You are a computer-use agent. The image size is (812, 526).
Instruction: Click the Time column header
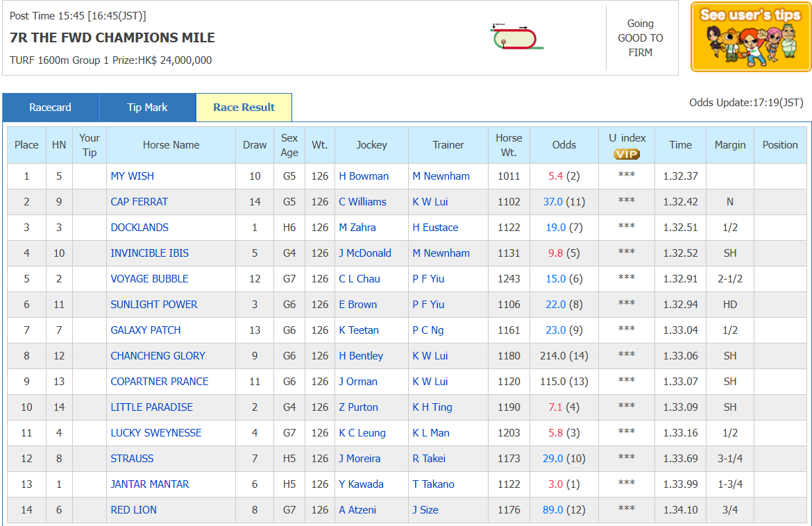680,145
